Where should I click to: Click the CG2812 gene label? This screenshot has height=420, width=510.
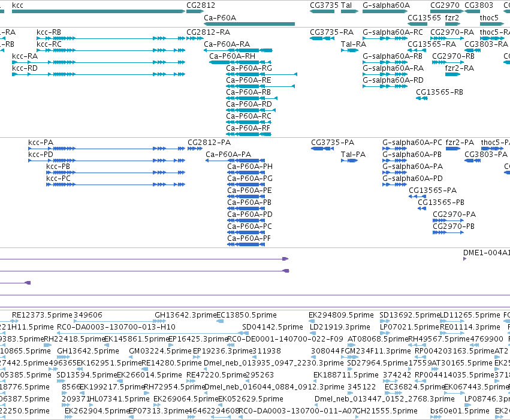click(x=201, y=5)
